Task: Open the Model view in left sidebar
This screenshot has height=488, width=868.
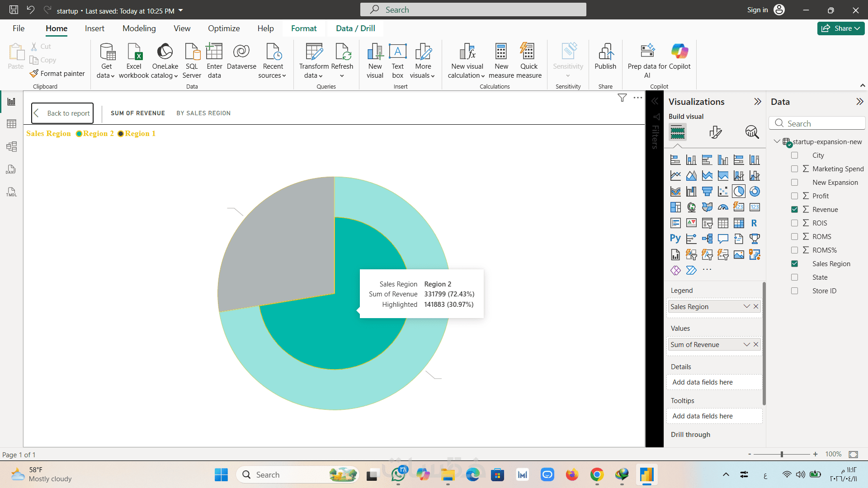Action: coord(11,146)
